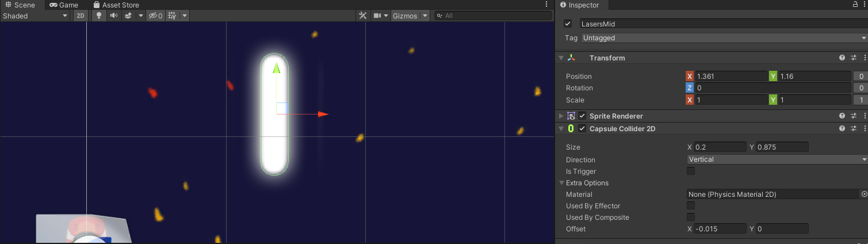Viewport: 868px width, 244px height.
Task: Open Inspector panel options menu
Action: coord(865,5)
